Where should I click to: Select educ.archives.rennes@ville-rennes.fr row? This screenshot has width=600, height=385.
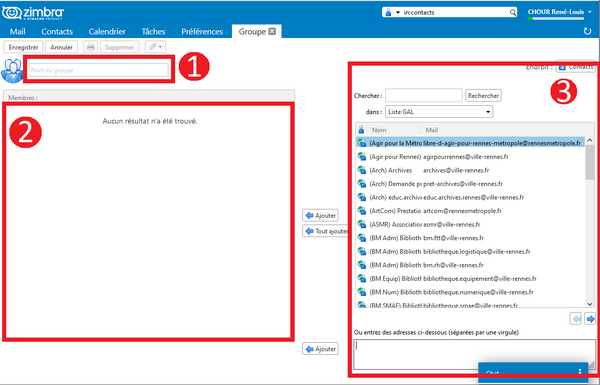(x=470, y=197)
